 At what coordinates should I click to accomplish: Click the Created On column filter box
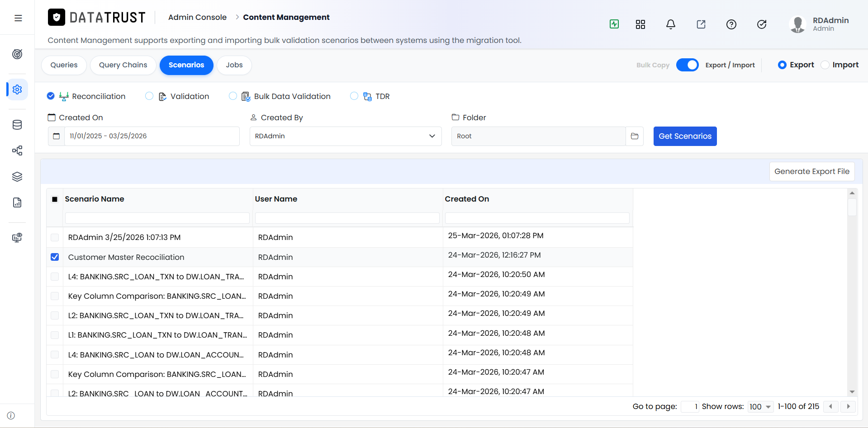pyautogui.click(x=537, y=218)
